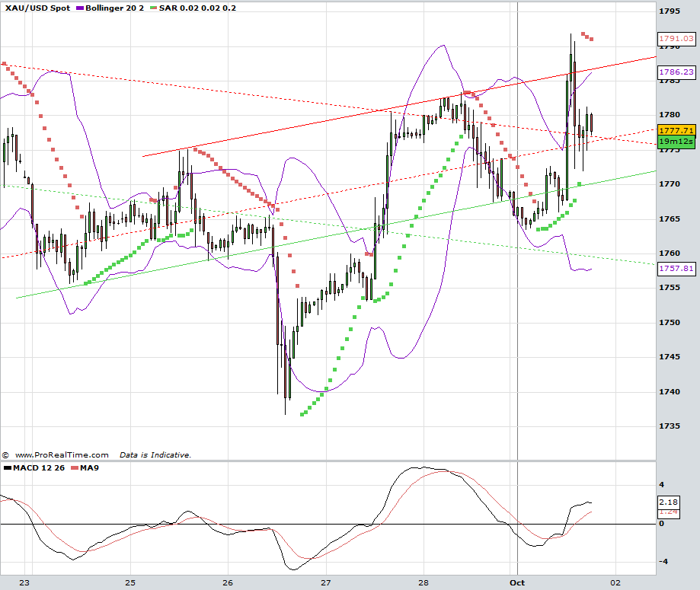Click the 1765 price axis label
Viewport: 700px width, 590px height.
(x=670, y=218)
